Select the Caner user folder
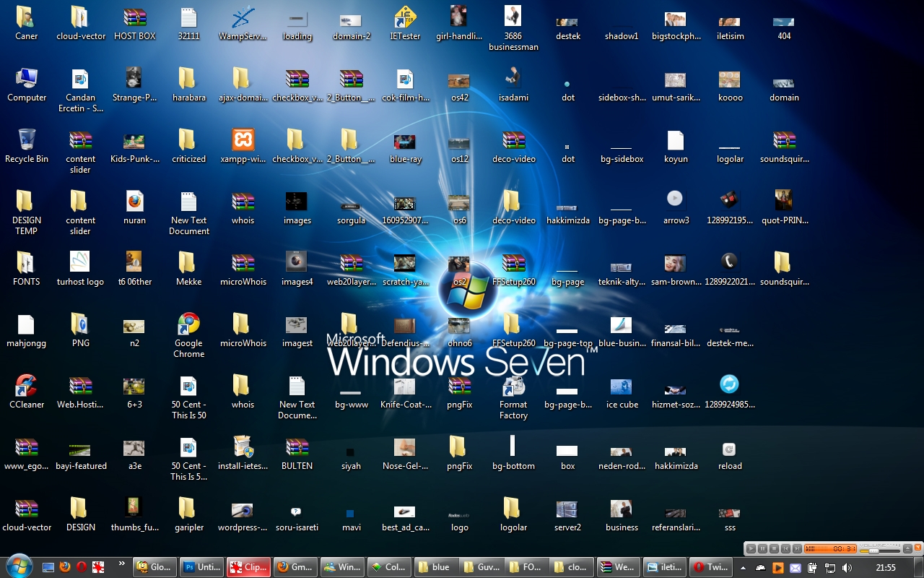This screenshot has height=578, width=924. (x=27, y=24)
